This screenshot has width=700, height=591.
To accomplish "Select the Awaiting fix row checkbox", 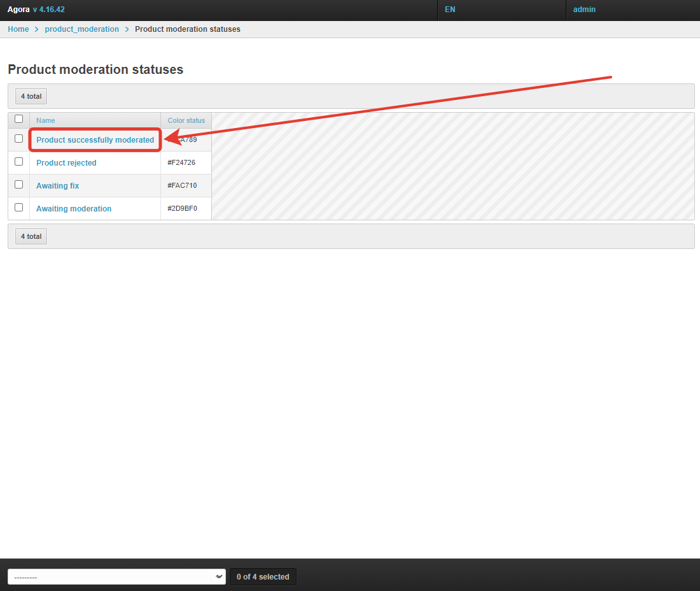I will coord(18,185).
